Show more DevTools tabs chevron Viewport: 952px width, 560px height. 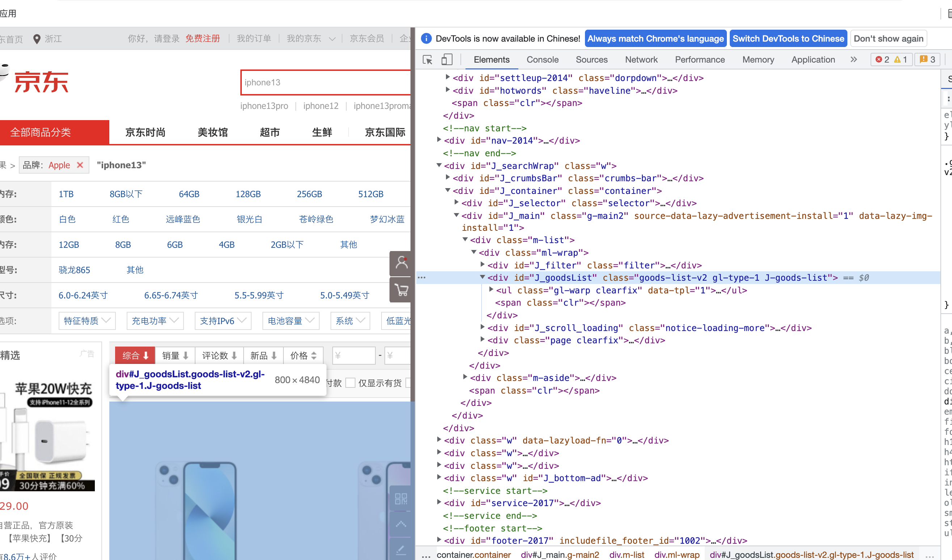[854, 60]
